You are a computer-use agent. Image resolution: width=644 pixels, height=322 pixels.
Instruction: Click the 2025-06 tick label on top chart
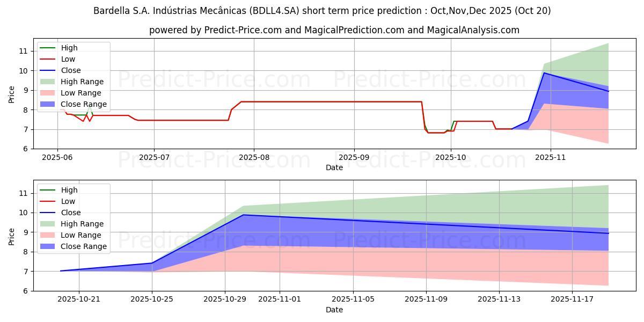coord(57,158)
